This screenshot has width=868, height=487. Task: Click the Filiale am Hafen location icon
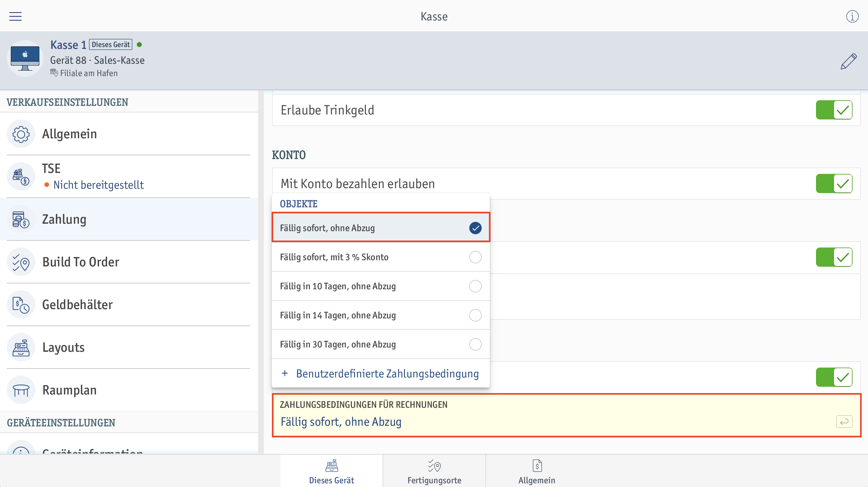tap(54, 72)
